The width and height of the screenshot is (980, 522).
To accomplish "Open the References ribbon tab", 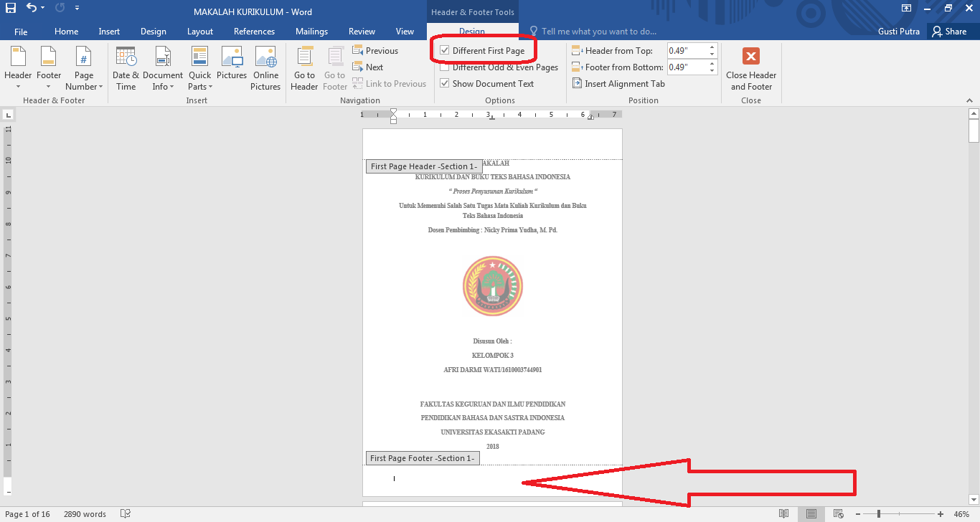I will coord(254,31).
